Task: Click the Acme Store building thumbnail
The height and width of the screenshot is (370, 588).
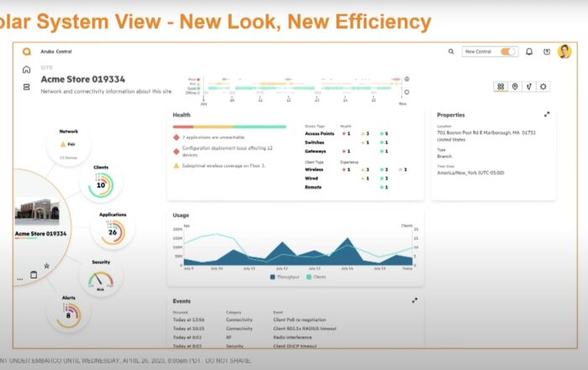Action: point(37,211)
